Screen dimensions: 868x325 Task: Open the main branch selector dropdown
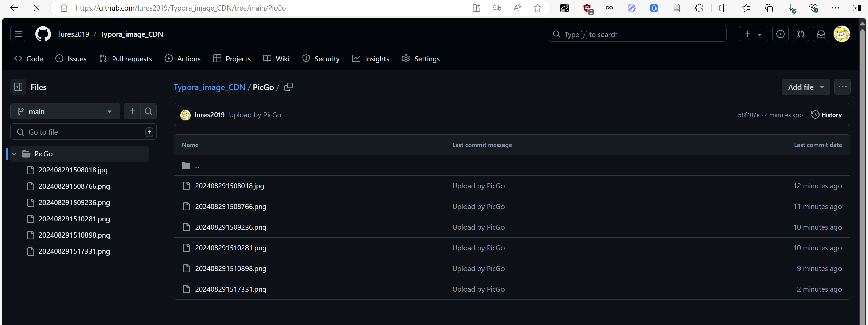click(x=65, y=111)
